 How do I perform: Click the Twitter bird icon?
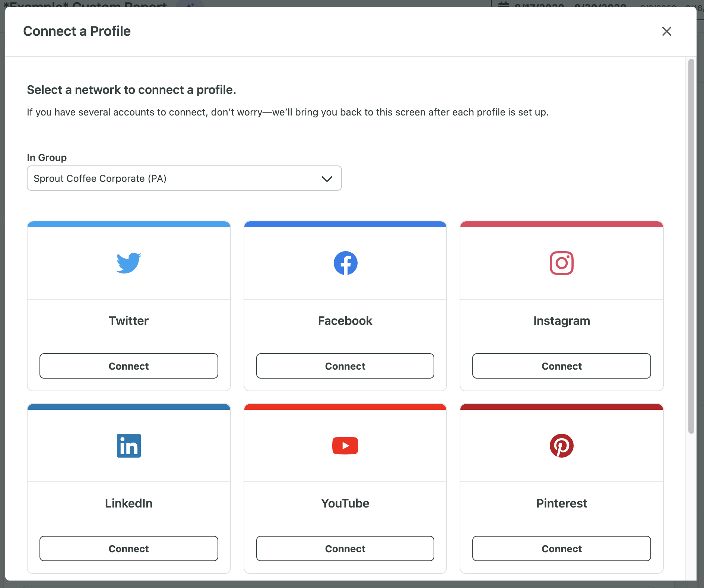coord(129,263)
